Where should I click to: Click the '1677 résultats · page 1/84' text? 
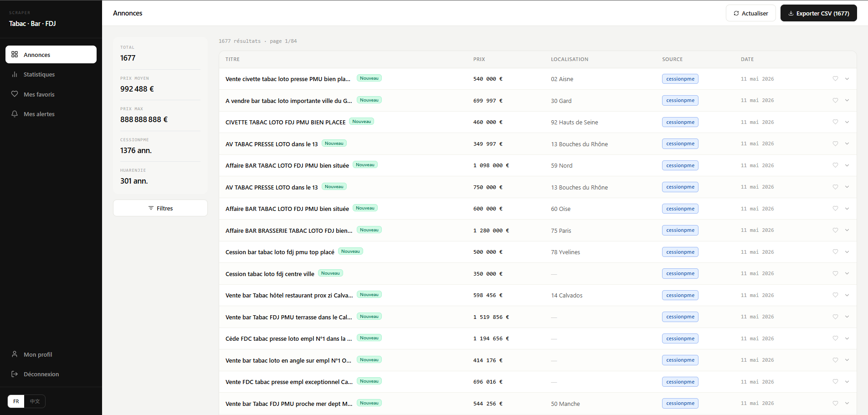pyautogui.click(x=258, y=41)
